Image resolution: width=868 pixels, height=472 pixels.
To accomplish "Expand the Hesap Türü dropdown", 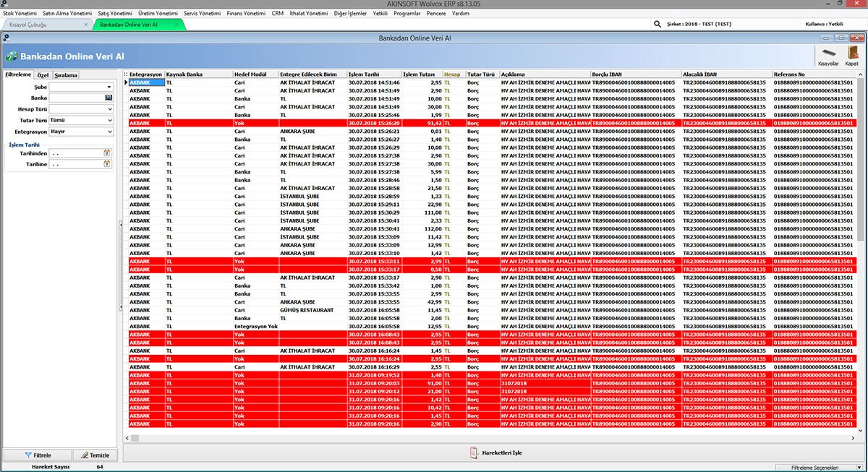I will [x=109, y=109].
